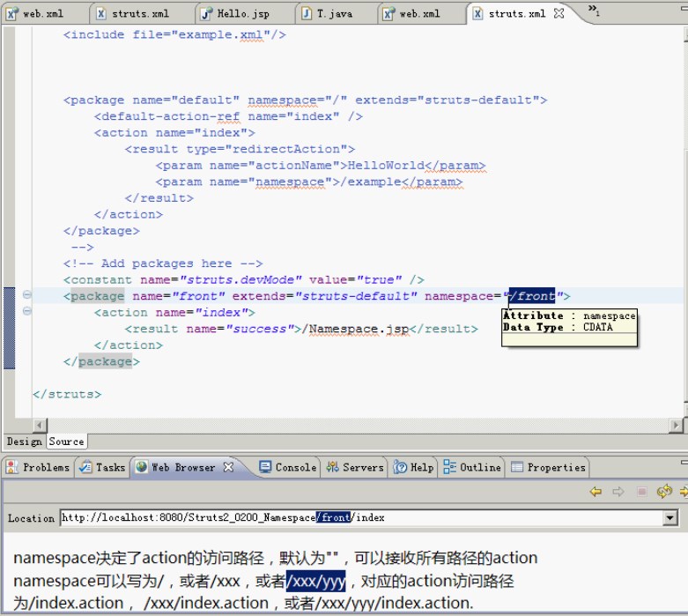Close the active struts.xml editor tab
Screen dimensions: 688x616
[565, 13]
